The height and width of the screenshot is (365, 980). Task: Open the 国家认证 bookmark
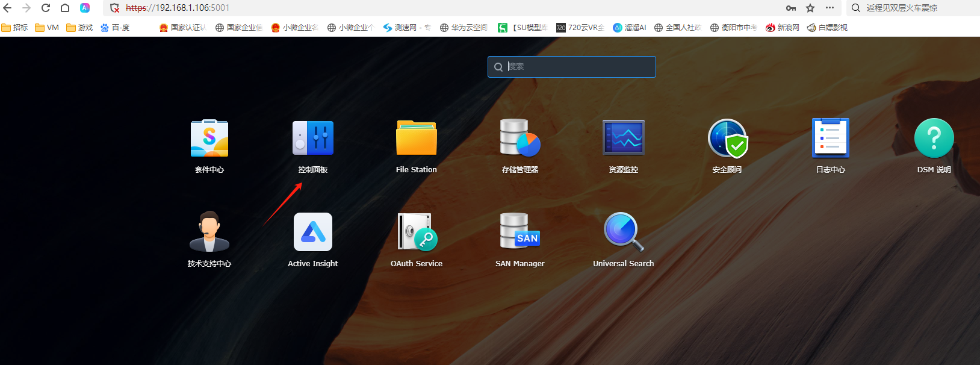click(x=182, y=28)
